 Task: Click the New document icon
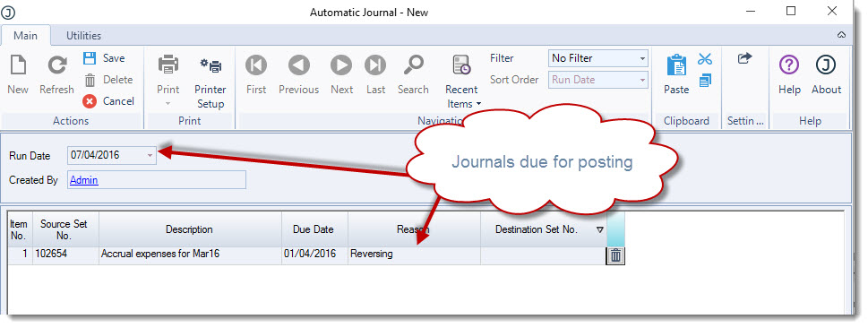click(18, 65)
